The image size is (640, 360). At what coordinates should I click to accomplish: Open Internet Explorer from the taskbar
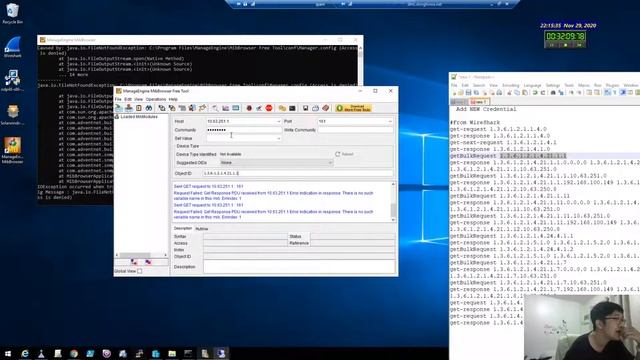[25, 353]
